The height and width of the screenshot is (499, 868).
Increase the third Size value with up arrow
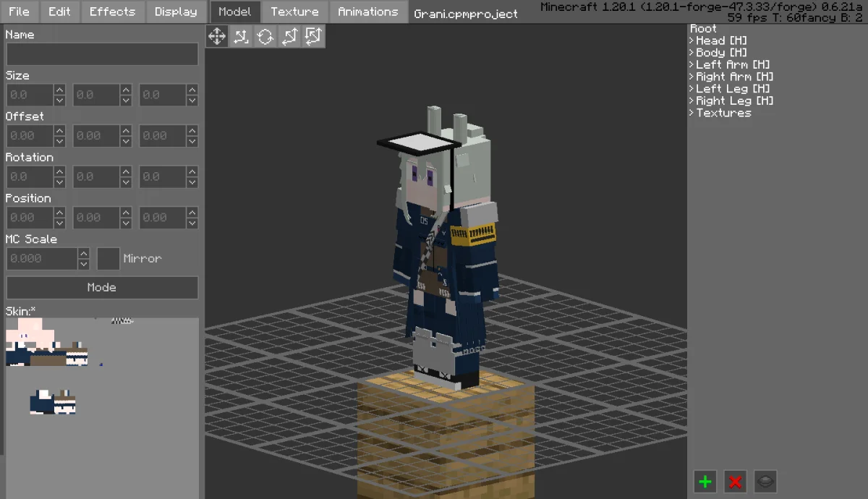192,90
